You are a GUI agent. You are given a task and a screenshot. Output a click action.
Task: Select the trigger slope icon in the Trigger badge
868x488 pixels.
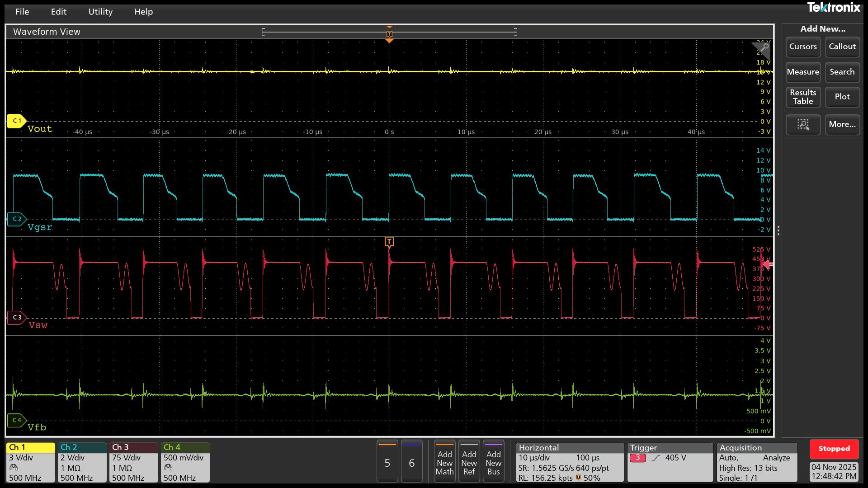coord(656,458)
